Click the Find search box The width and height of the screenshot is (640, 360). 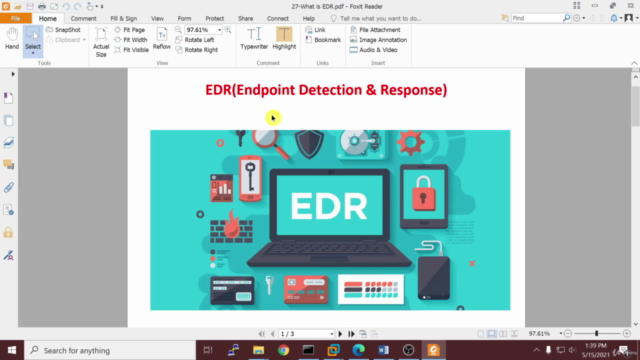coord(536,18)
